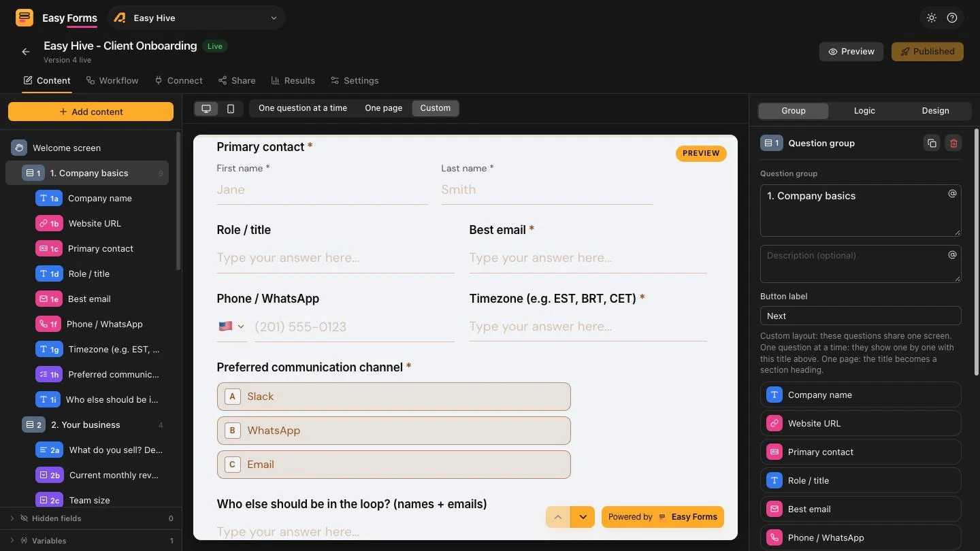980x551 pixels.
Task: Open the help question mark icon
Action: point(952,18)
